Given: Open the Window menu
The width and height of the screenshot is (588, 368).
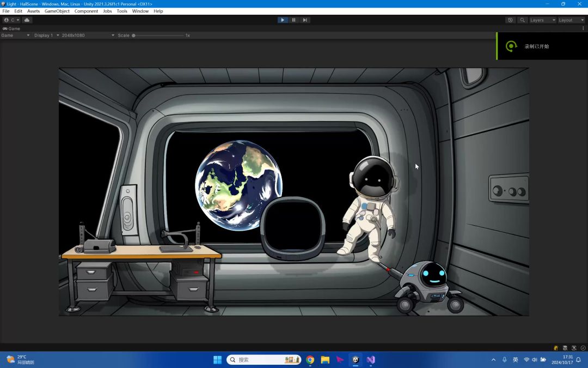Looking at the screenshot, I should point(140,11).
